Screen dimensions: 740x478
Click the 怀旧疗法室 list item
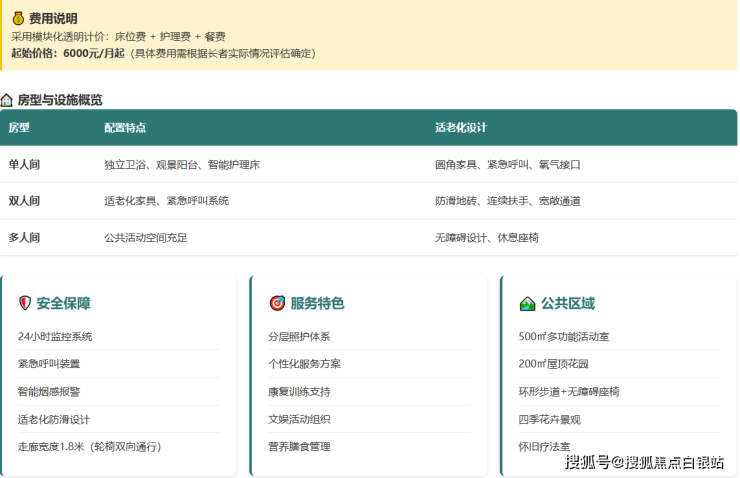[544, 447]
